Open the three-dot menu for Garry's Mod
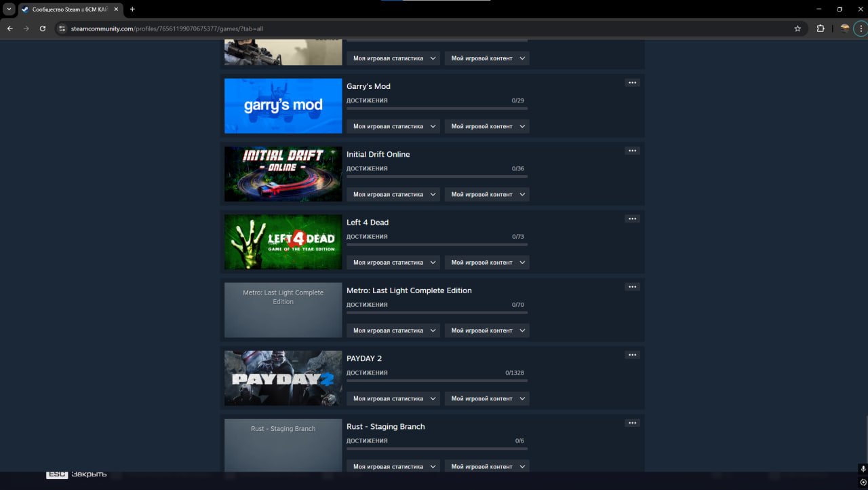This screenshot has height=490, width=868. tap(632, 83)
